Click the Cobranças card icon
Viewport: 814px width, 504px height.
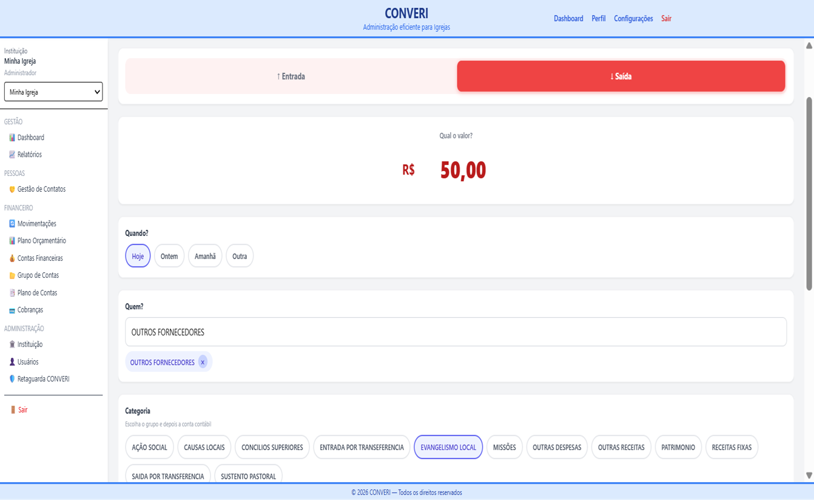tap(12, 310)
